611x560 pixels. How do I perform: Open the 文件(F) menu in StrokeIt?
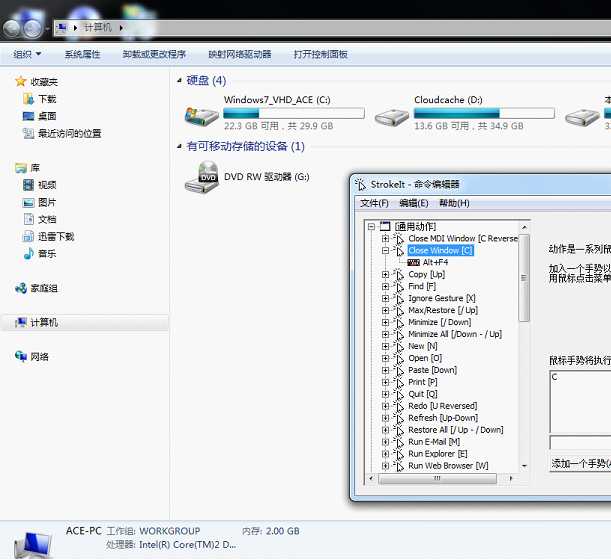374,203
